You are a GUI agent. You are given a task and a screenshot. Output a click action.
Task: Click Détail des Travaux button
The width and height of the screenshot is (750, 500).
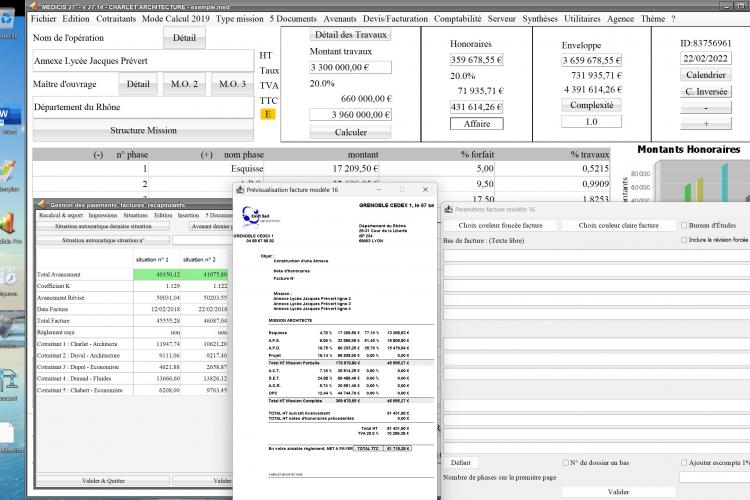tap(351, 35)
